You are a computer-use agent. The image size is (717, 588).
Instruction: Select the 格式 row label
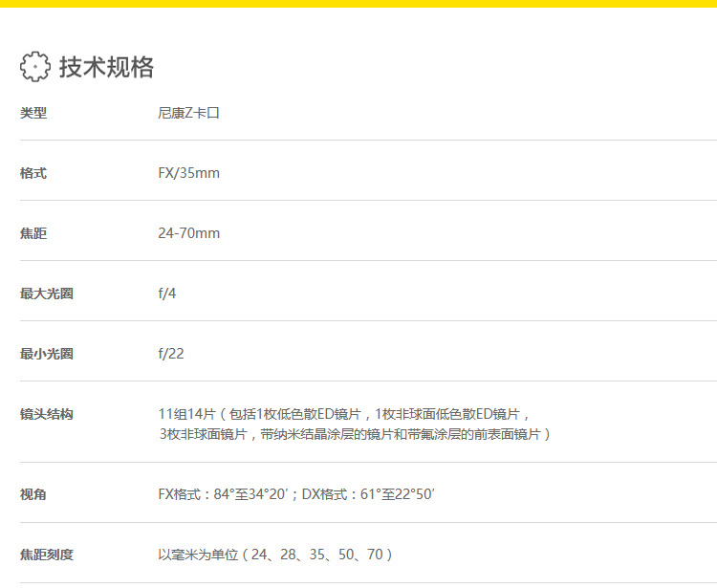pyautogui.click(x=33, y=173)
